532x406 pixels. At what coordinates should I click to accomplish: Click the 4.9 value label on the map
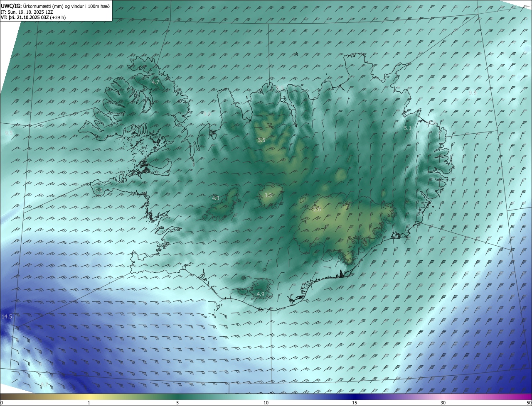pos(261,294)
